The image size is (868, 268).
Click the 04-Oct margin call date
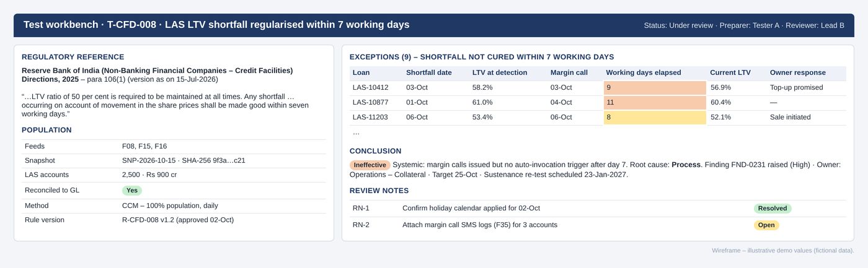click(x=561, y=102)
